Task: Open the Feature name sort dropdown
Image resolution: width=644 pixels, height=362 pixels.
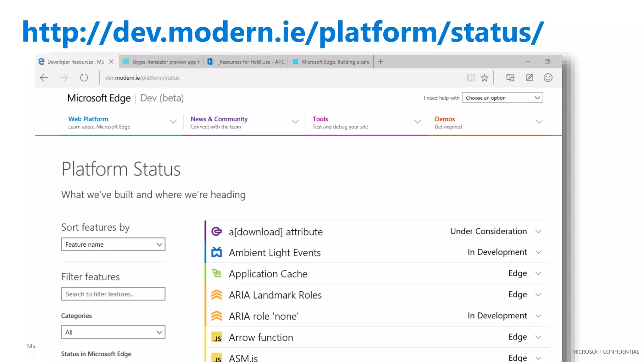Action: (x=113, y=244)
